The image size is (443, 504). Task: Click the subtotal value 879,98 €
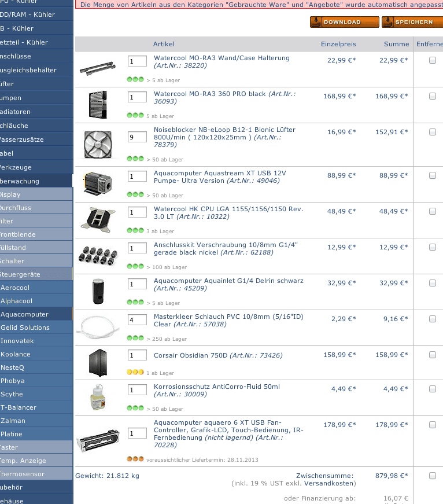[x=392, y=476]
